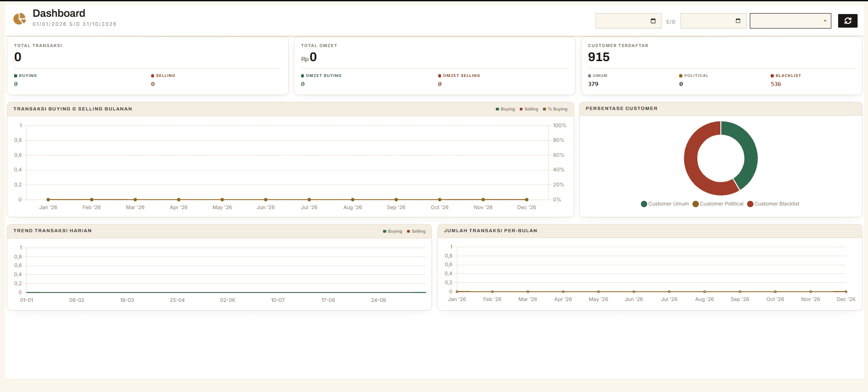The width and height of the screenshot is (868, 392).
Task: Toggle Buying legend in Trend Transaksi Harian
Action: pyautogui.click(x=393, y=231)
